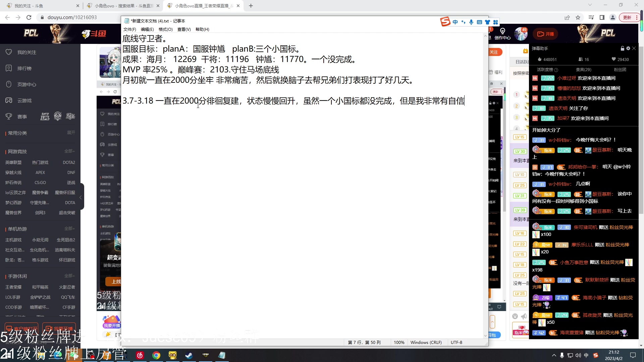Click the Notepad vertical scrollbar
This screenshot has width=644, height=362.
[485, 186]
